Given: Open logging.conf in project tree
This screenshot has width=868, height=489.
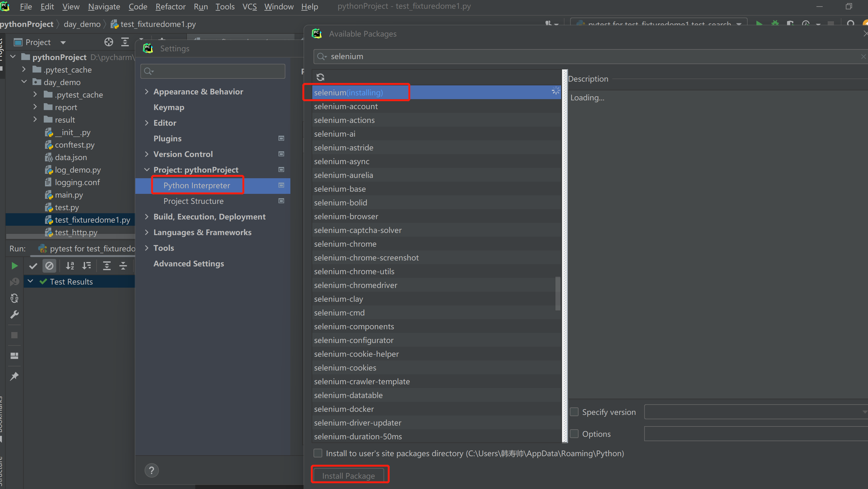Looking at the screenshot, I should pyautogui.click(x=77, y=182).
